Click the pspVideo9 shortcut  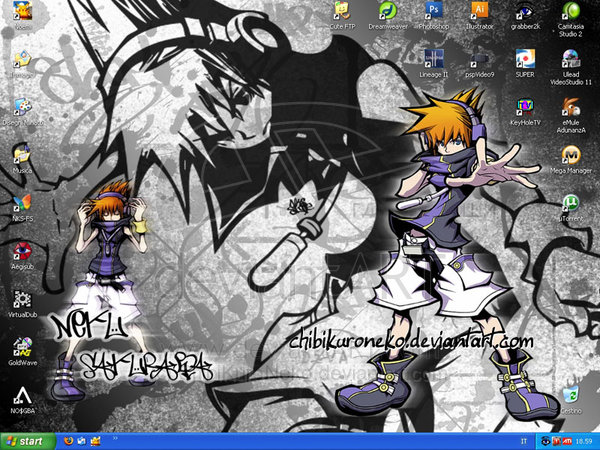(479, 58)
